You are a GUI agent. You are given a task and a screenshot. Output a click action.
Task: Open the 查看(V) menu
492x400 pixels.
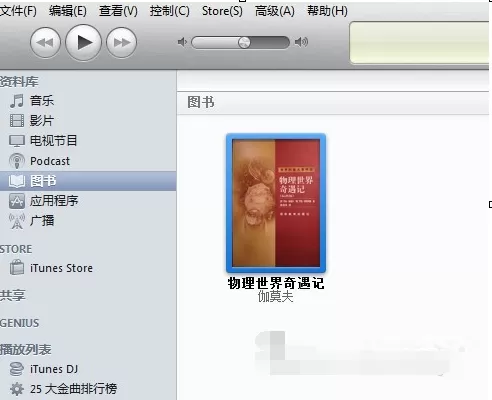click(118, 11)
